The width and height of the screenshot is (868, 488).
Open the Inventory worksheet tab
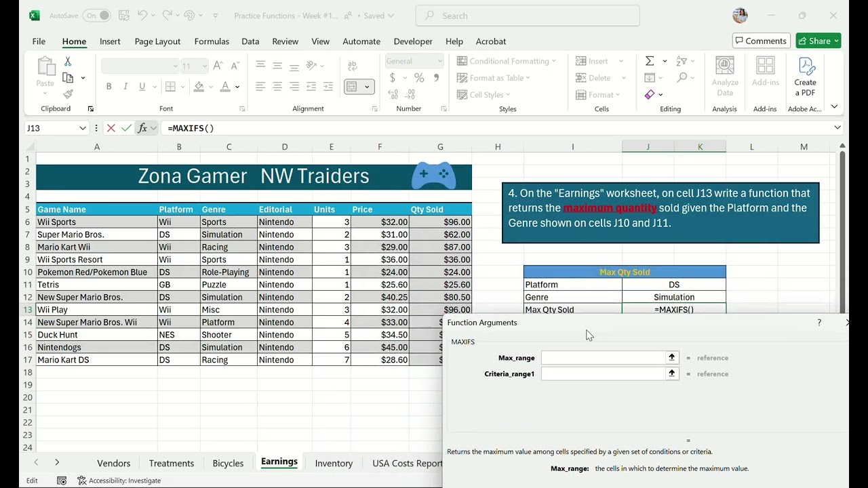334,463
